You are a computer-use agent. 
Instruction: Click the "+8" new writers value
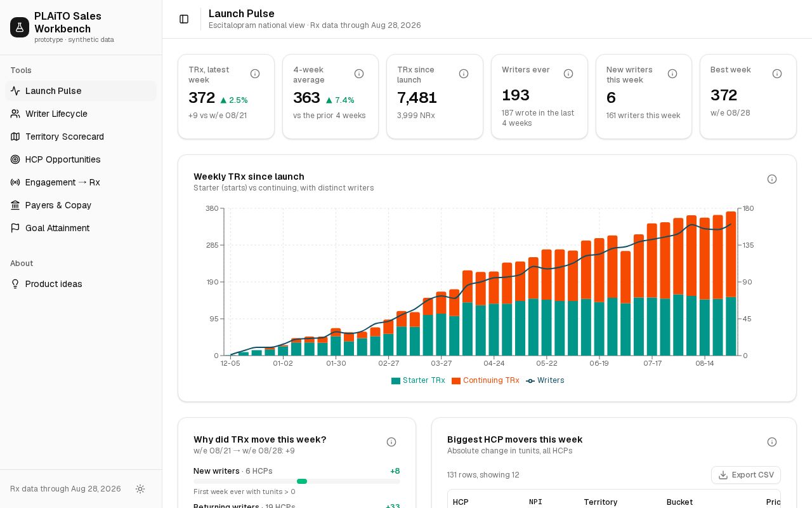395,471
